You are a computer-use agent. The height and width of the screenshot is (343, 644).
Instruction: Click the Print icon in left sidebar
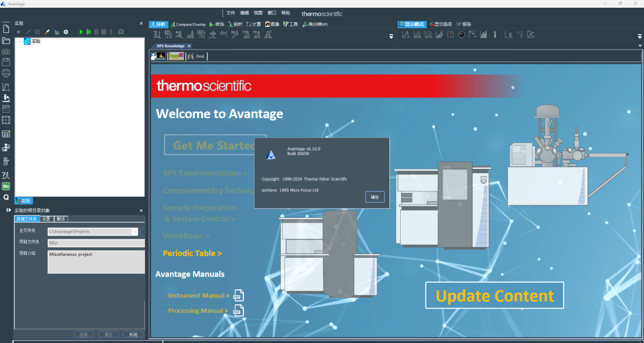click(x=6, y=73)
